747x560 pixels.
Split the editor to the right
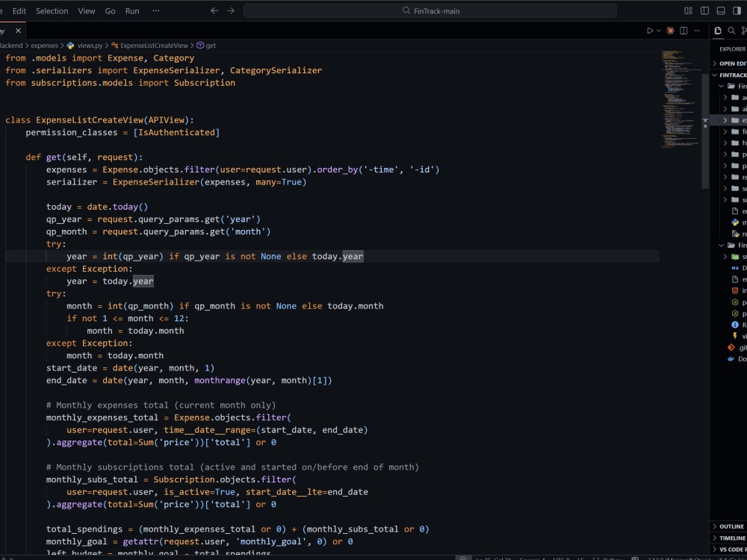pos(684,31)
